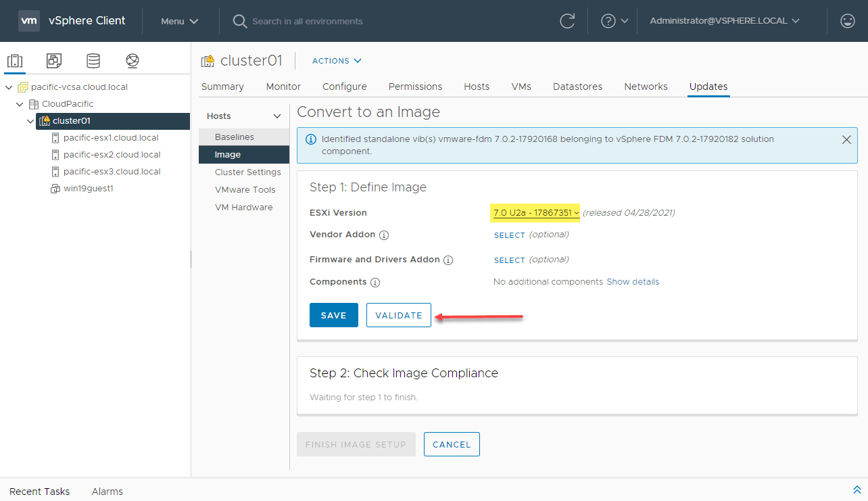Open the Networking inventory icon
868x501 pixels.
point(132,61)
